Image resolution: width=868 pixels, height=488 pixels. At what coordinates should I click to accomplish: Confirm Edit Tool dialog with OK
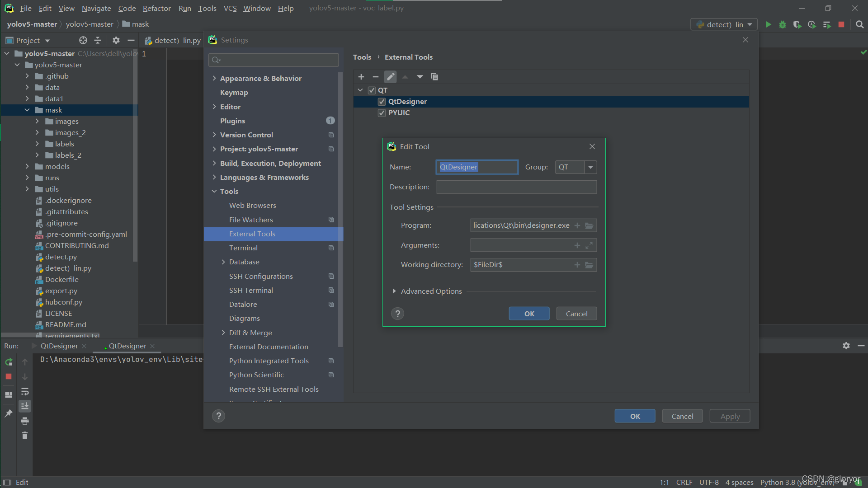pyautogui.click(x=528, y=313)
